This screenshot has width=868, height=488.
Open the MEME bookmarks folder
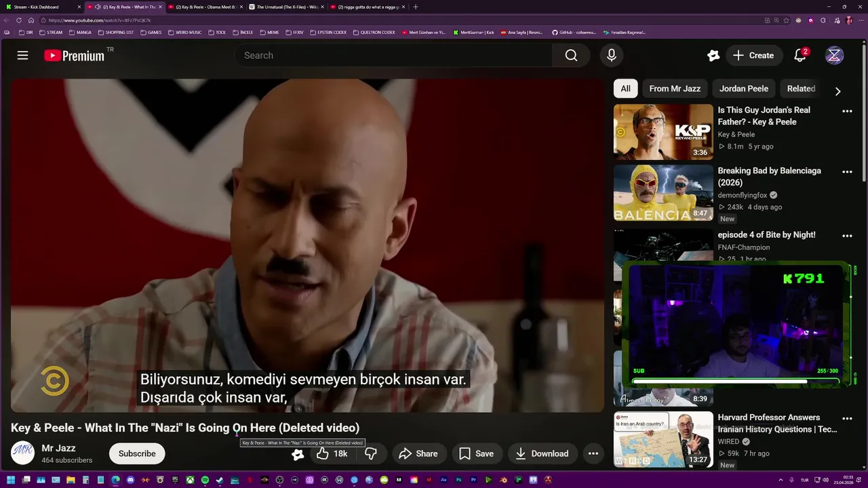pyautogui.click(x=269, y=33)
